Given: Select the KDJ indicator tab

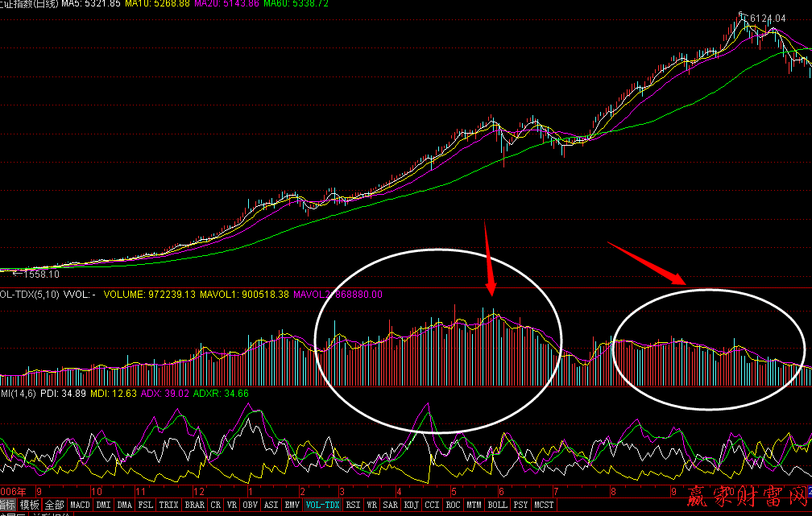Looking at the screenshot, I should (x=411, y=506).
